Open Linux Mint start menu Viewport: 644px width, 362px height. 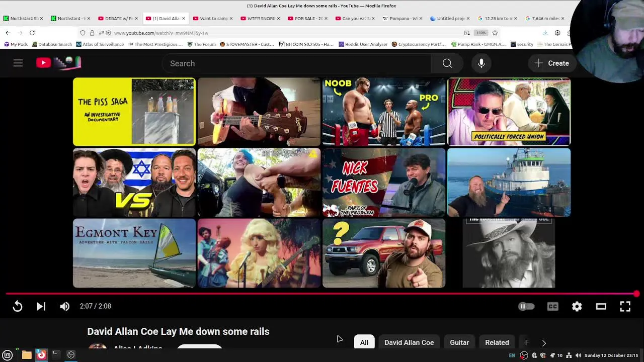point(8,355)
